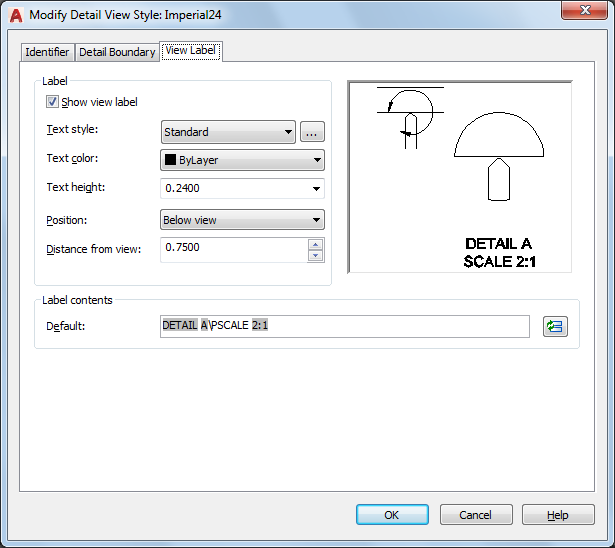Open text style browse ellipsis button
Image resolution: width=615 pixels, height=548 pixels.
312,132
